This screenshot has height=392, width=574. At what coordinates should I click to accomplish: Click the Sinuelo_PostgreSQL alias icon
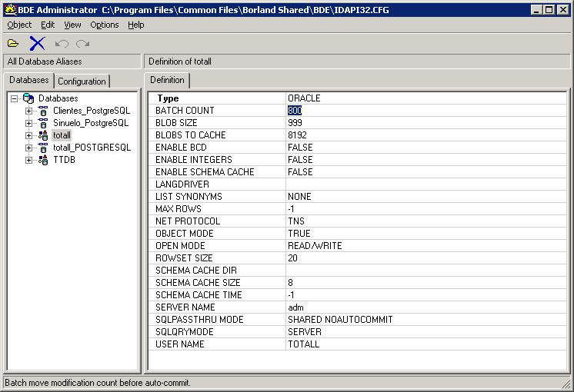click(x=43, y=123)
